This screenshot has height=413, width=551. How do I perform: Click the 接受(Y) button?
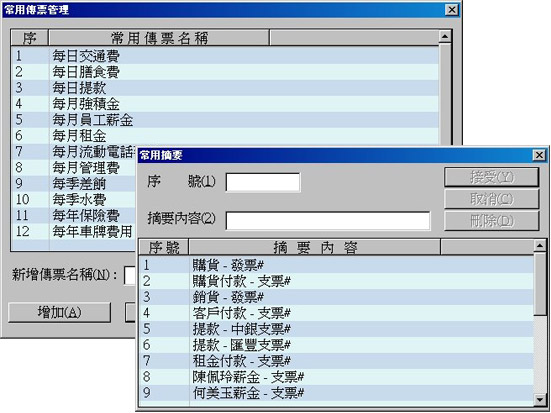pos(491,177)
